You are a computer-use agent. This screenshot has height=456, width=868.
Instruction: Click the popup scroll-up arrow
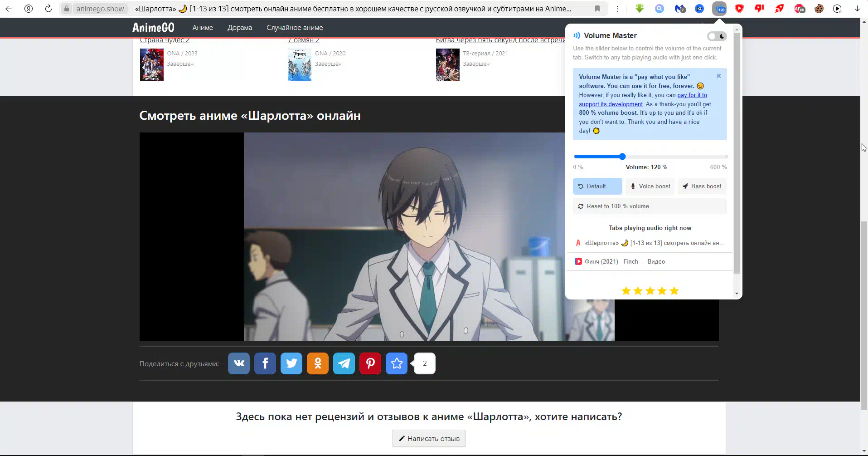[x=737, y=29]
